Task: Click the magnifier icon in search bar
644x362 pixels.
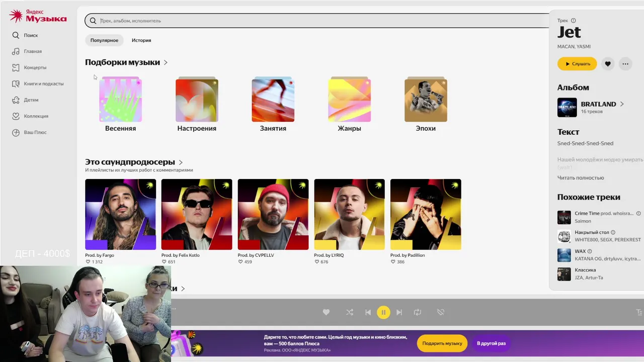Action: 93,21
